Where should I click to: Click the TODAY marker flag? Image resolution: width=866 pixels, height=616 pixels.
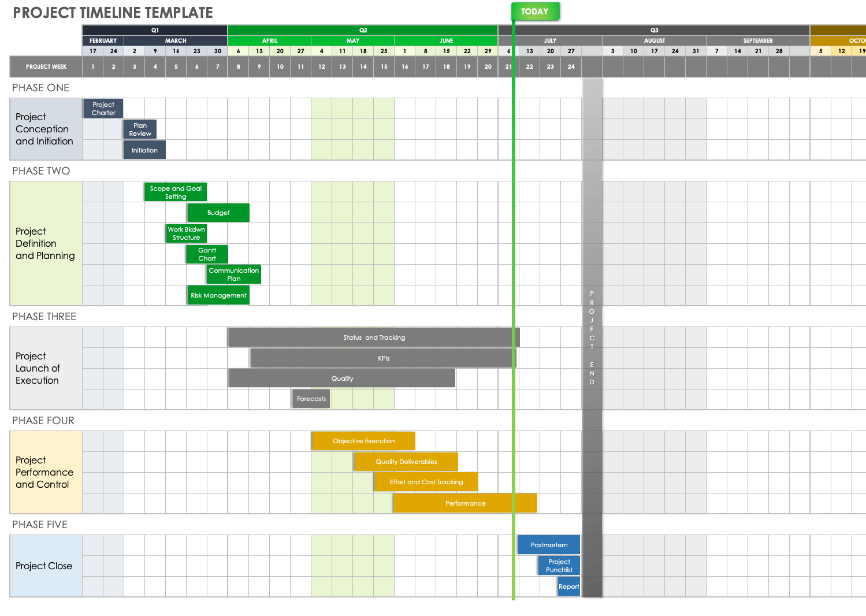pos(535,12)
